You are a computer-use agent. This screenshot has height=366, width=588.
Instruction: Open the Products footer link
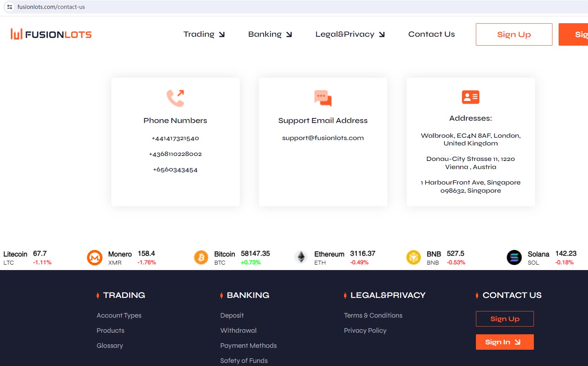click(111, 331)
